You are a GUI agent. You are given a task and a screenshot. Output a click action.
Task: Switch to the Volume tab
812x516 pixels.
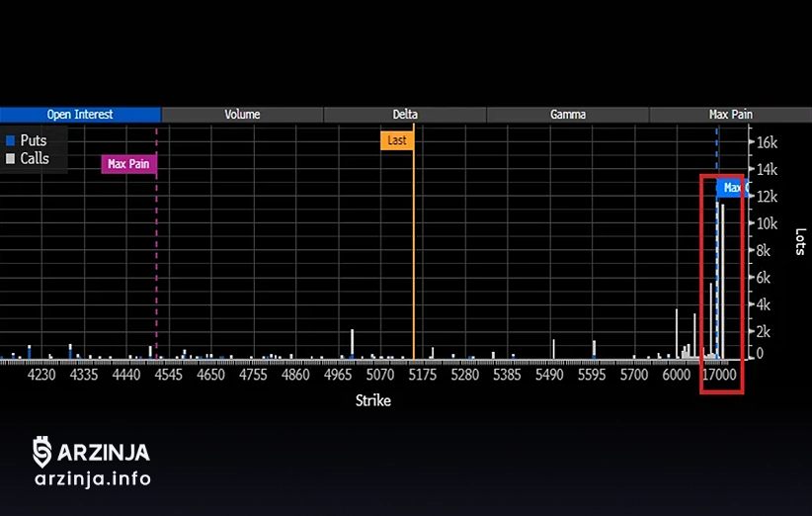pos(242,115)
